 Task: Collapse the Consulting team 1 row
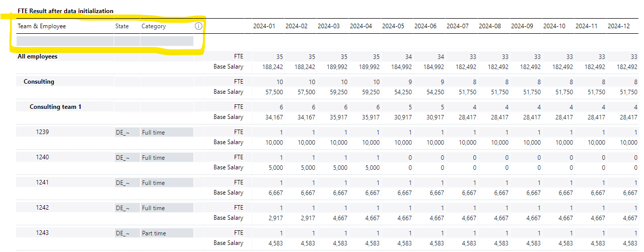pos(55,107)
